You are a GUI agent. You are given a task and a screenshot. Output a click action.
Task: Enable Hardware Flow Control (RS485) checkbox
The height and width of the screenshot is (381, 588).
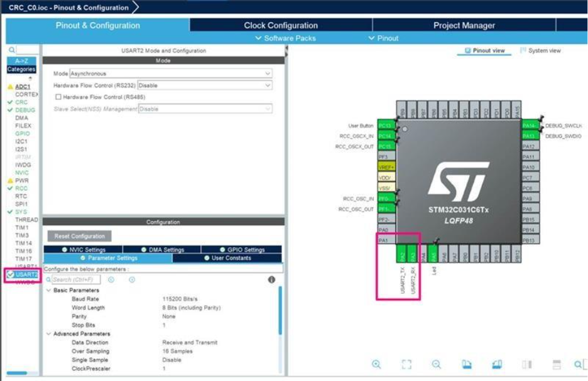pos(58,97)
